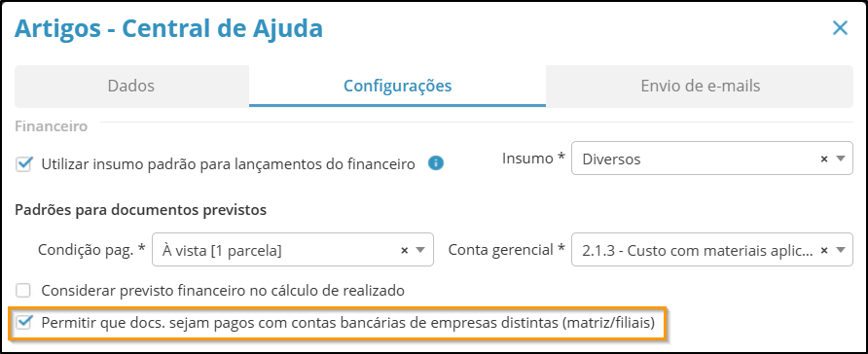Click the Considerar previsto financeiro label text
This screenshot has width=868, height=354.
(223, 290)
